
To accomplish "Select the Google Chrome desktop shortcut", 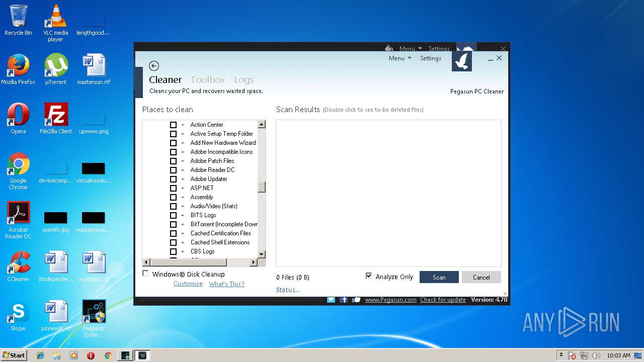I will coord(18,171).
